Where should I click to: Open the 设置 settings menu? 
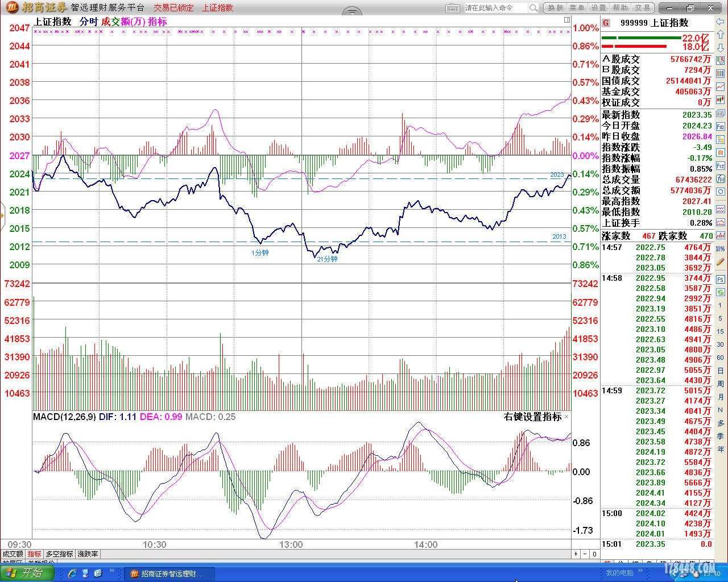coord(598,8)
